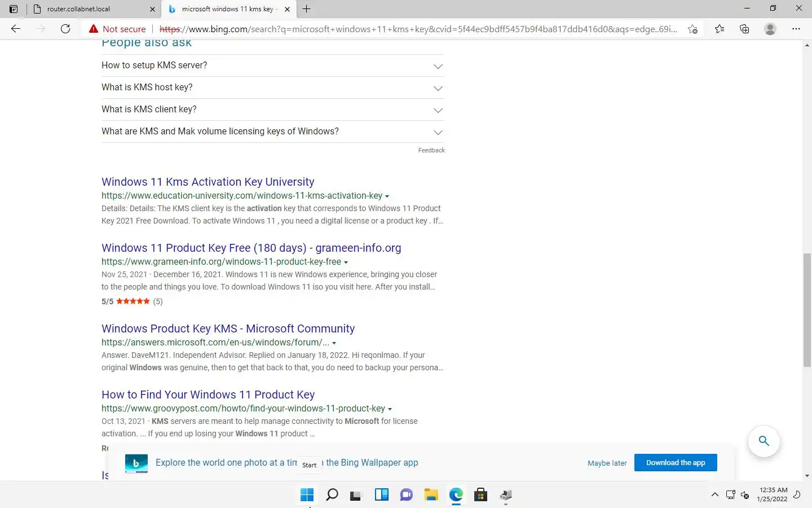Expand KMS and Mak volume licensing question
Screen dimensions: 812x508
click(x=273, y=132)
